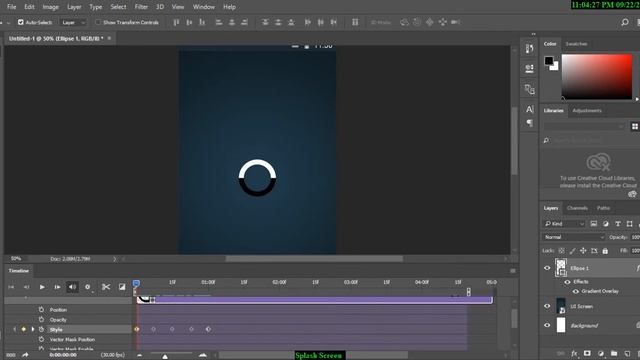Open Paragraph panel icon in dock
Viewport: 640px width, 360px height.
(529, 122)
